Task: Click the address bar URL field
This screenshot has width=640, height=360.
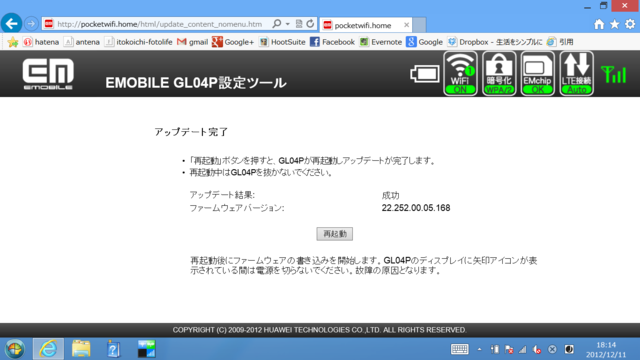Action: coord(159,24)
